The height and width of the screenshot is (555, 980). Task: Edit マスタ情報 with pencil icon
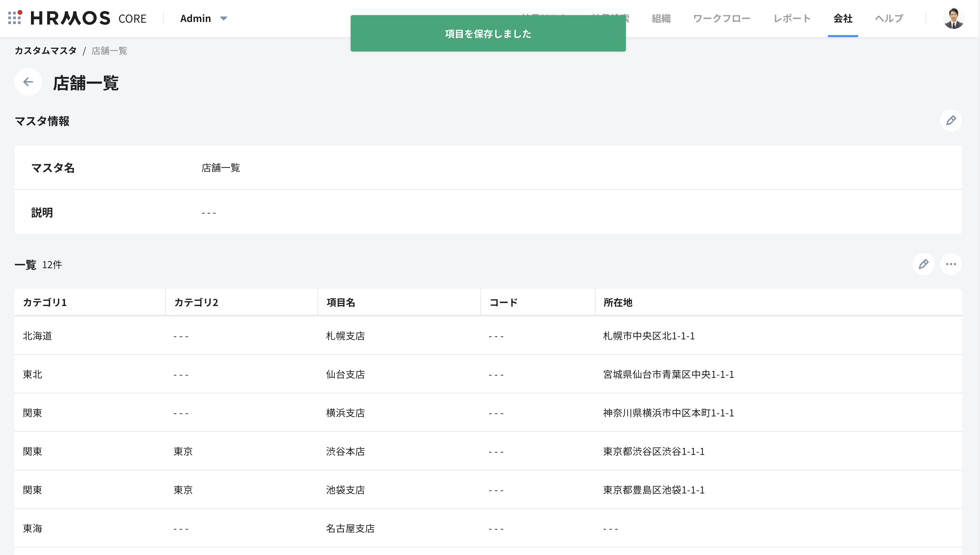pos(951,120)
